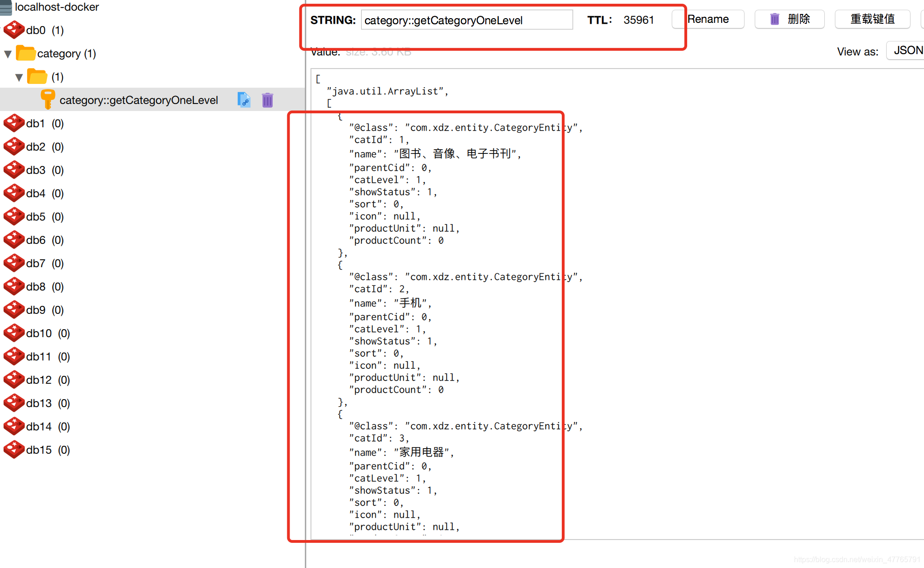Screen dimensions: 924x568
Task: Click the category (1) namespace label
Action: [67, 54]
